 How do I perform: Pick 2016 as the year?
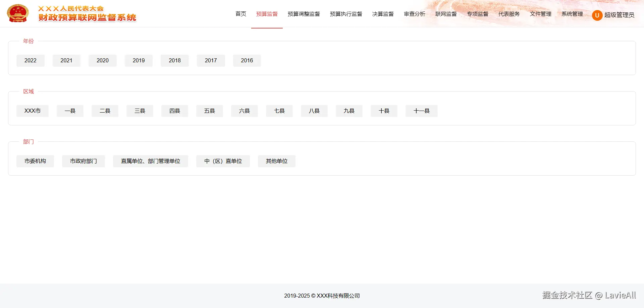[x=247, y=60]
